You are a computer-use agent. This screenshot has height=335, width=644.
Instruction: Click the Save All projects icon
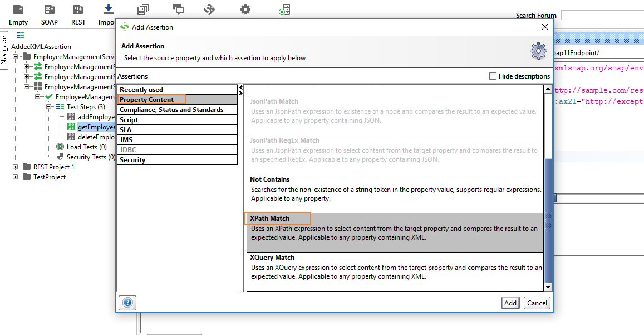coord(142,9)
